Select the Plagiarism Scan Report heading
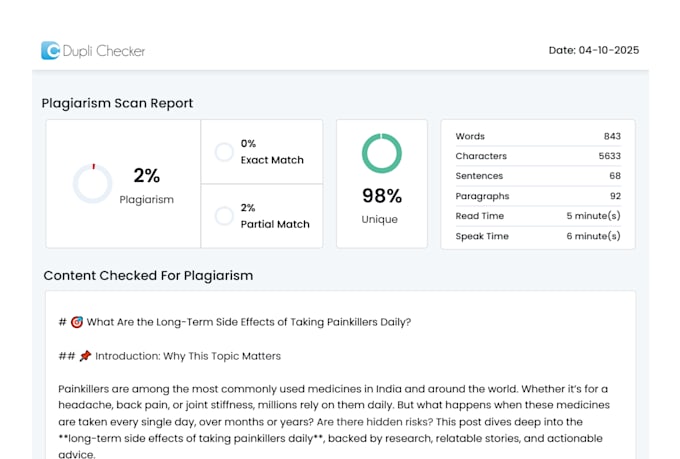This screenshot has height=459, width=680. [x=117, y=103]
